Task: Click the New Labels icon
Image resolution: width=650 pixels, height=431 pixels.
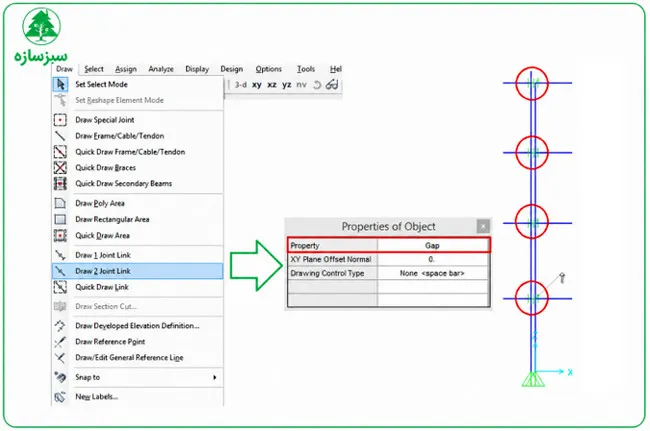Action: coord(60,397)
